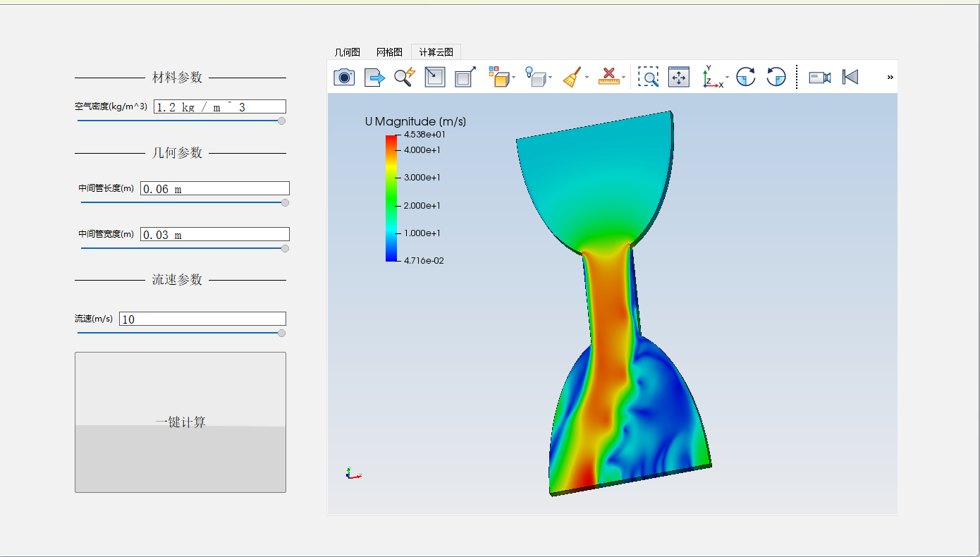The height and width of the screenshot is (557, 980).
Task: Click the U Magnitude (m/s) legend title
Action: click(x=415, y=121)
